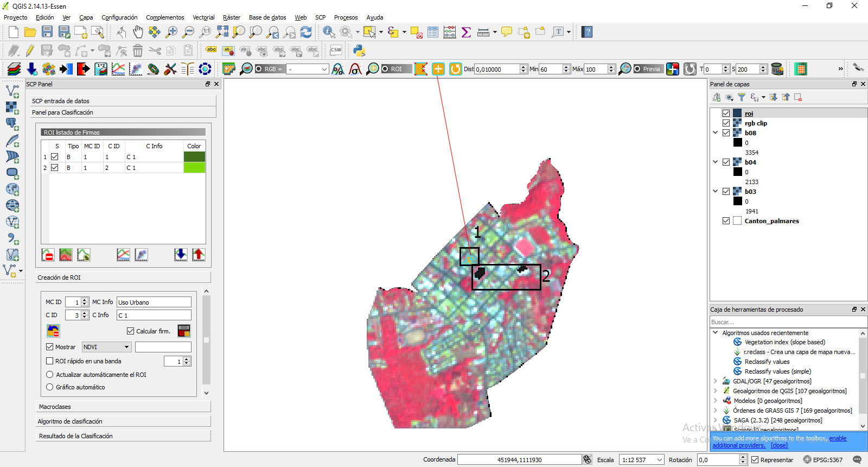Uncheck the Mostrar checkbox
Viewport: 868px width, 467px height.
pyautogui.click(x=50, y=346)
